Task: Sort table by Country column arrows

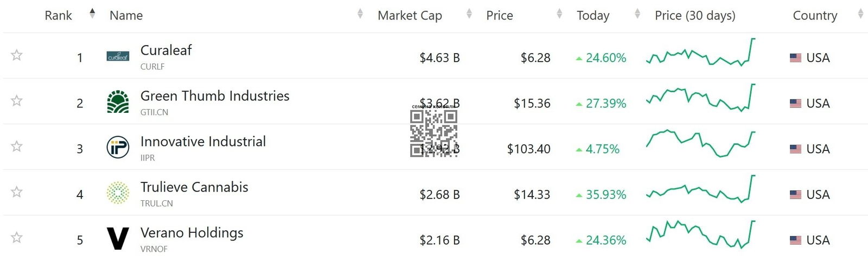Action: pos(860,14)
